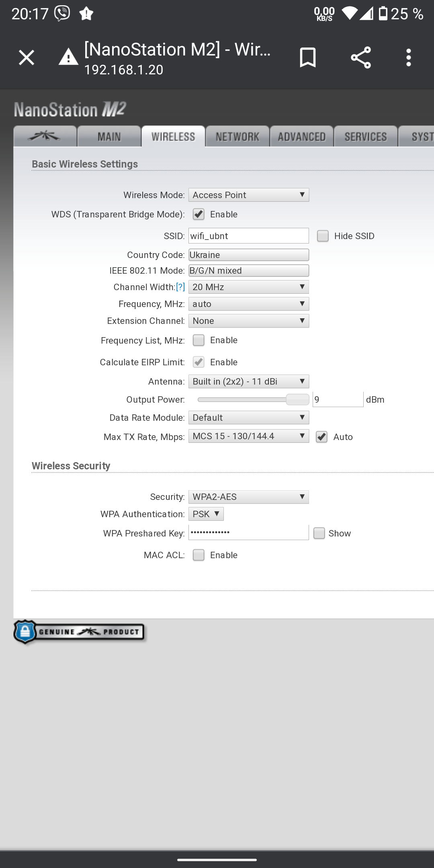Open the SERVICES tab
The image size is (434, 868).
(366, 137)
